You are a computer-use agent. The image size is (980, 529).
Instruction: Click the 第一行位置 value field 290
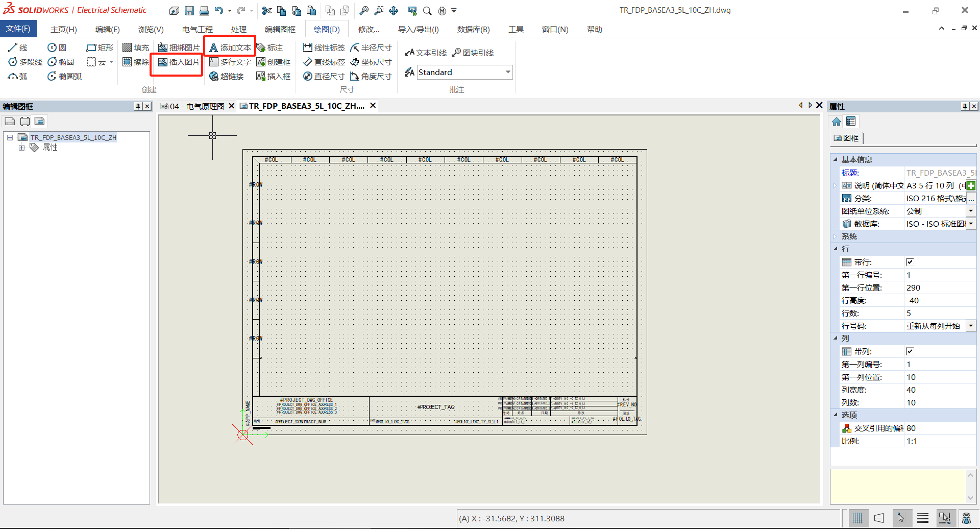(940, 287)
